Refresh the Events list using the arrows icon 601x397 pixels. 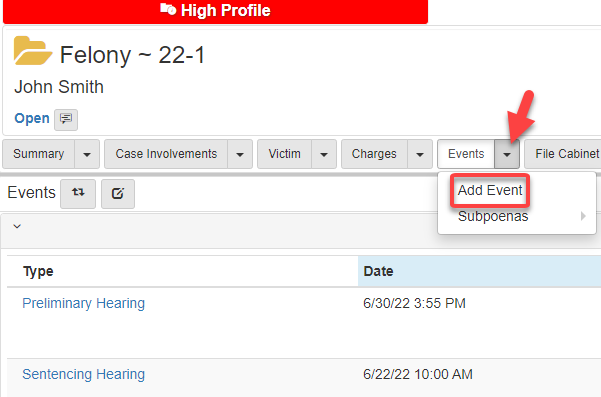[78, 194]
